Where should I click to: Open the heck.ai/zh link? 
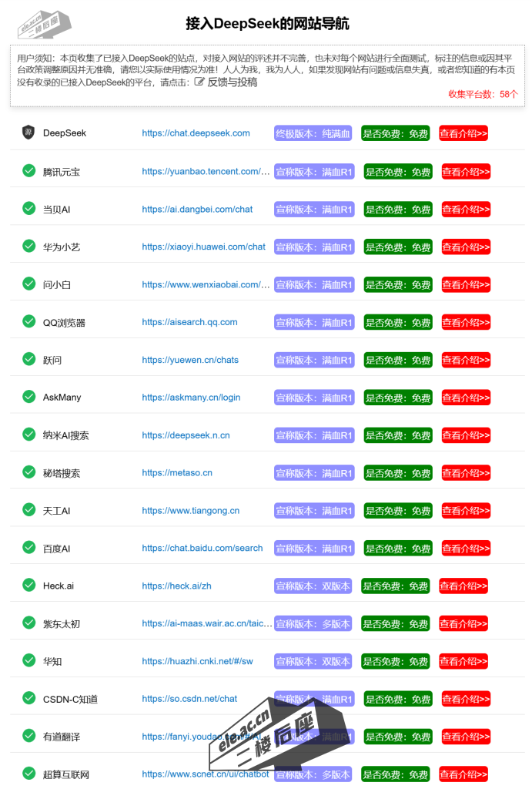click(x=176, y=586)
